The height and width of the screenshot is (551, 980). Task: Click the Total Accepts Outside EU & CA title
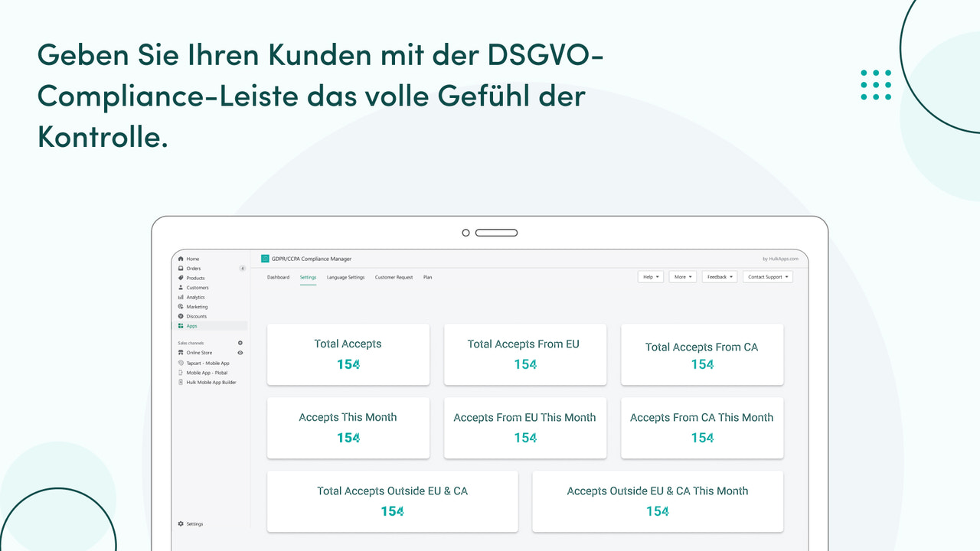coord(392,491)
